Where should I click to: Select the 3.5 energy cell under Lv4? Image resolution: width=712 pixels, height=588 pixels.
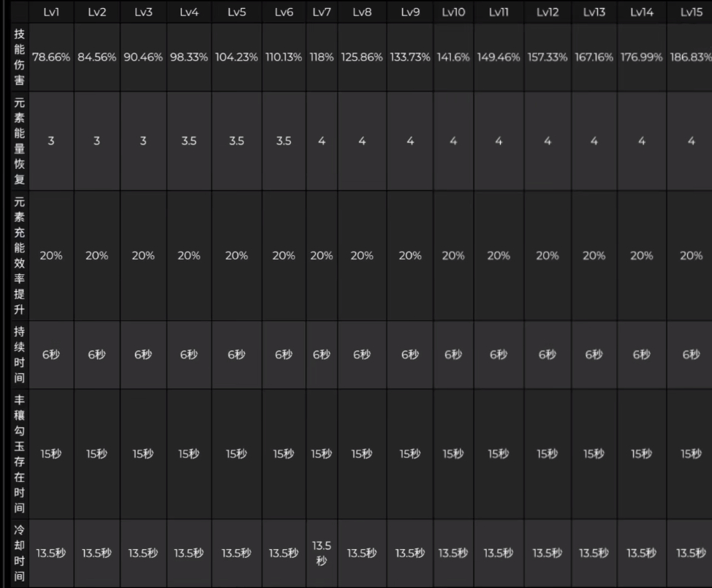point(189,141)
